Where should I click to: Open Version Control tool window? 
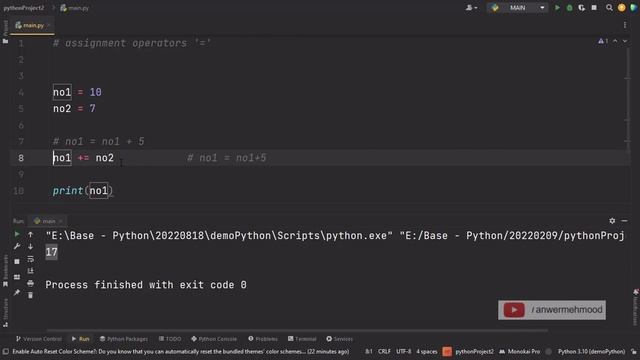coord(39,339)
